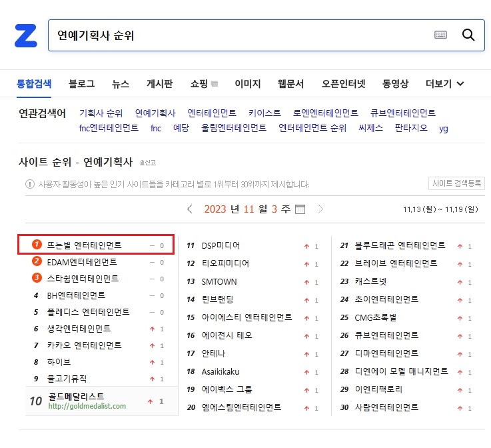The image size is (491, 448).
Task: Click related search 판타지오
Action: tap(411, 128)
